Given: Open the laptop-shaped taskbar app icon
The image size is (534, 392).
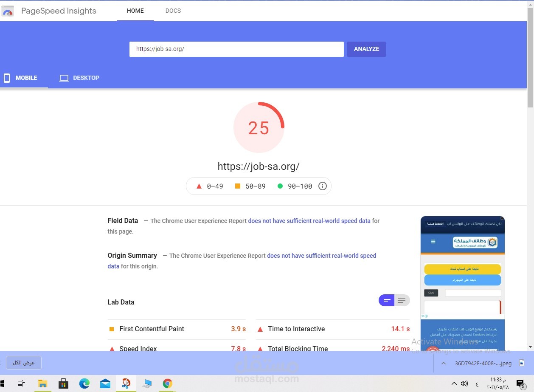Looking at the screenshot, I should point(147,384).
